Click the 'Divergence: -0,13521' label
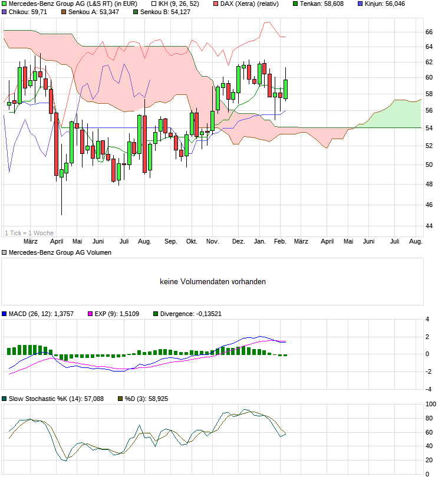 (190, 314)
